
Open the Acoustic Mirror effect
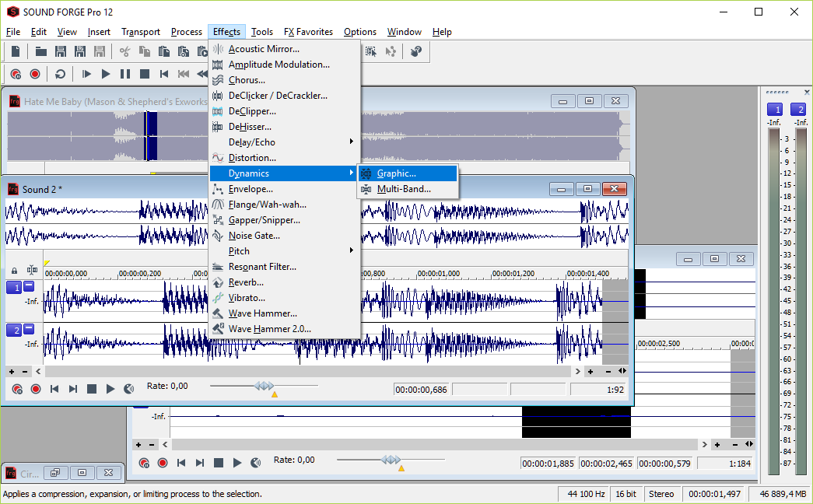pos(285,49)
